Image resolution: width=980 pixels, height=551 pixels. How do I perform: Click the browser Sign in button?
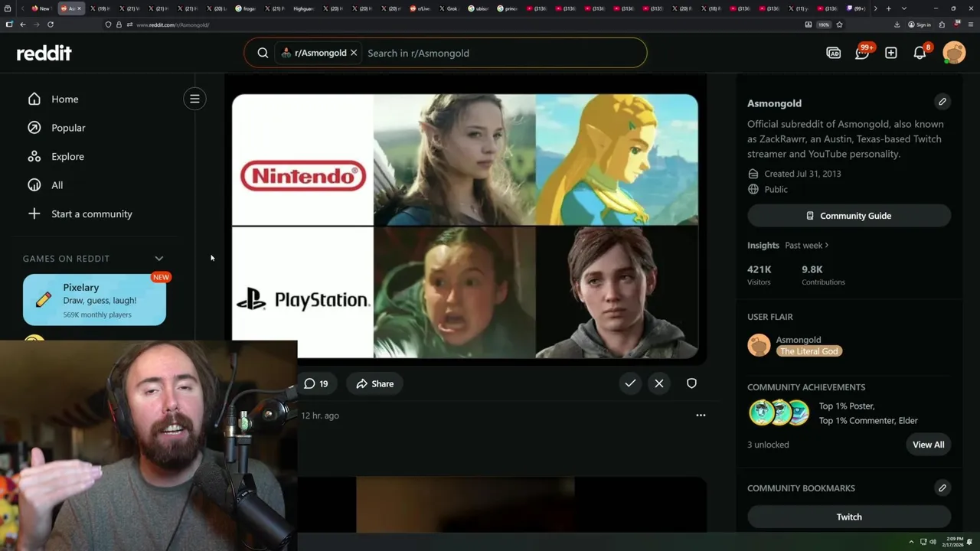point(920,24)
